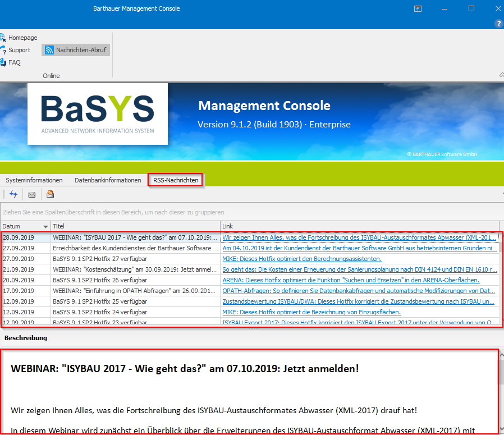Open Support in the Online group
Image resolution: width=504 pixels, height=435 pixels.
point(19,50)
